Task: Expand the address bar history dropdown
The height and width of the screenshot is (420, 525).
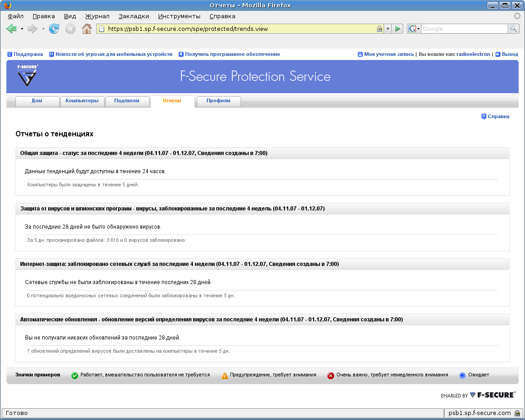Action: (x=388, y=29)
